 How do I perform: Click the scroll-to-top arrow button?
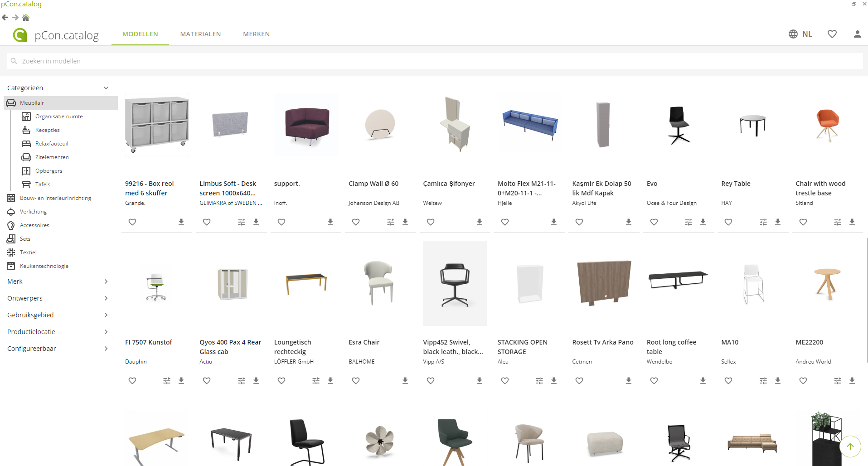click(x=850, y=447)
